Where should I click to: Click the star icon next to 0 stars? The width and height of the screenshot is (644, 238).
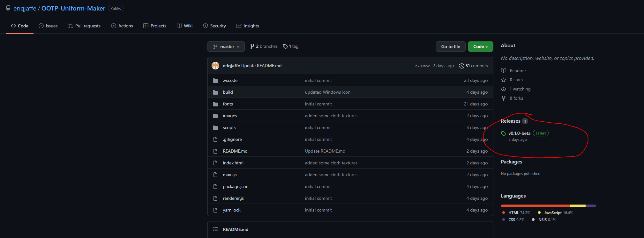pos(504,80)
